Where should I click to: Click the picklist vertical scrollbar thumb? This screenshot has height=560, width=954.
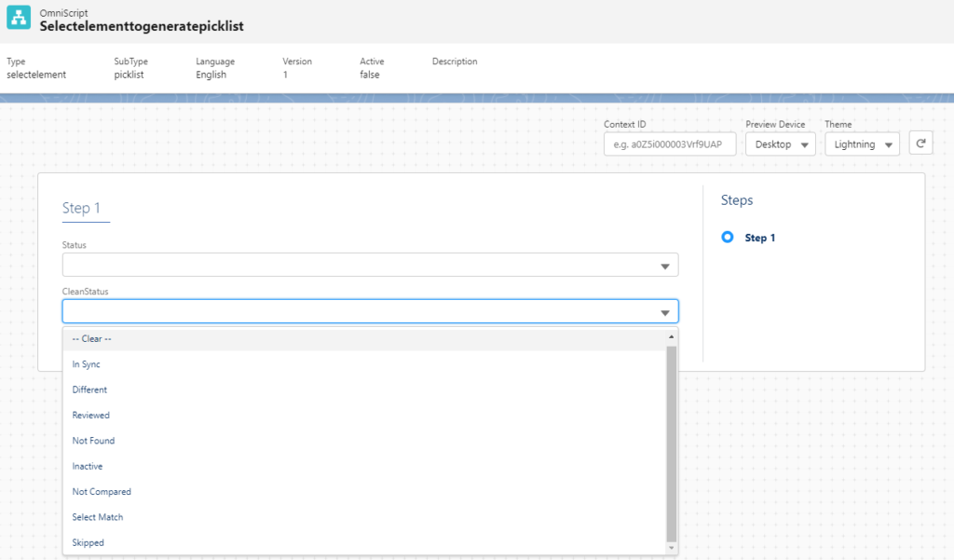(x=671, y=444)
